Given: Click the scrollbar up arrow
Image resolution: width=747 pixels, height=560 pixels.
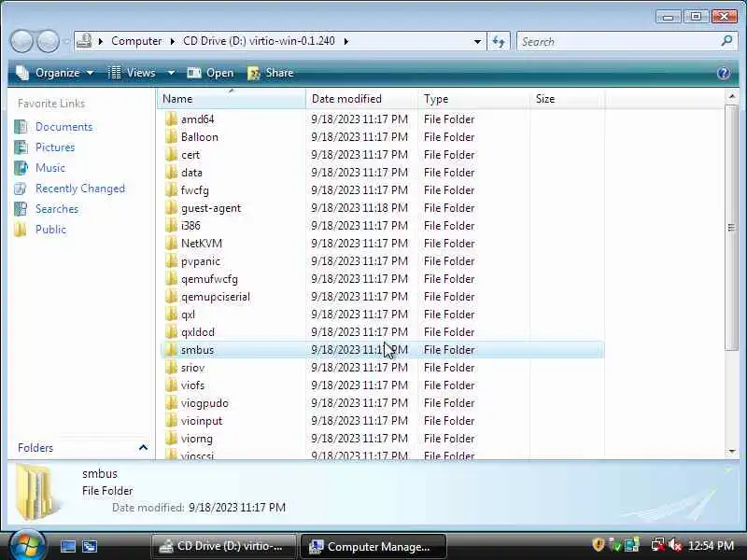Looking at the screenshot, I should tap(731, 97).
